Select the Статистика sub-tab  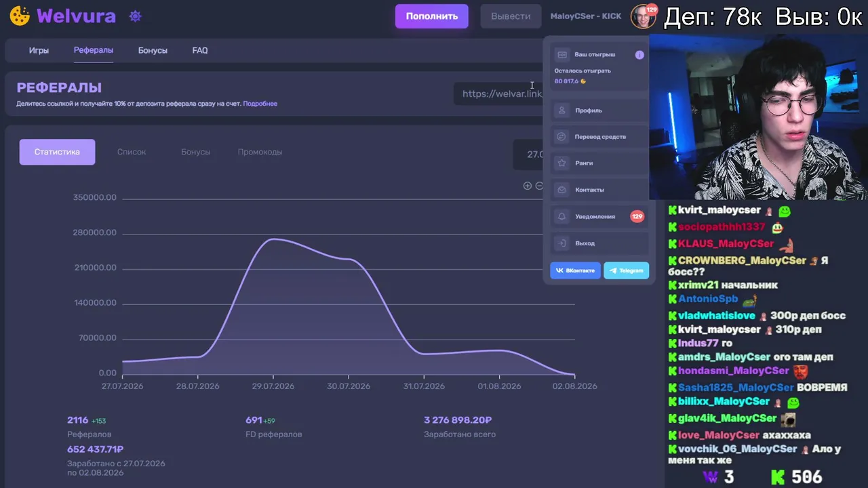[57, 152]
